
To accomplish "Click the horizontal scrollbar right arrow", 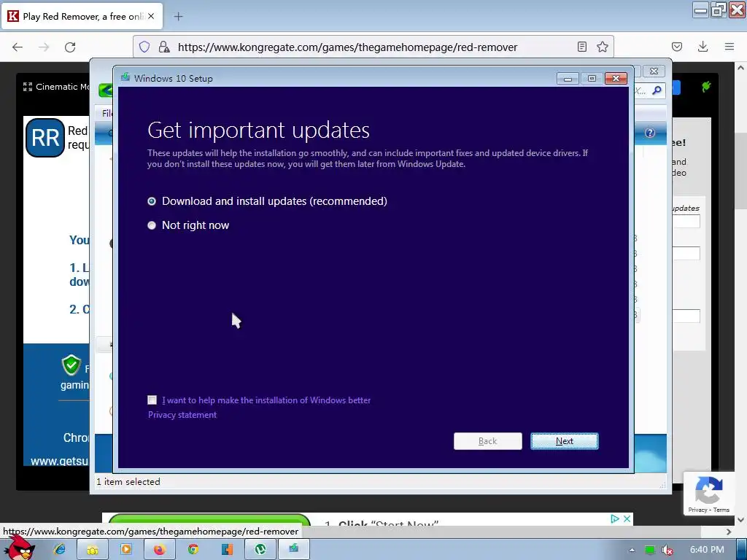I will (x=729, y=532).
